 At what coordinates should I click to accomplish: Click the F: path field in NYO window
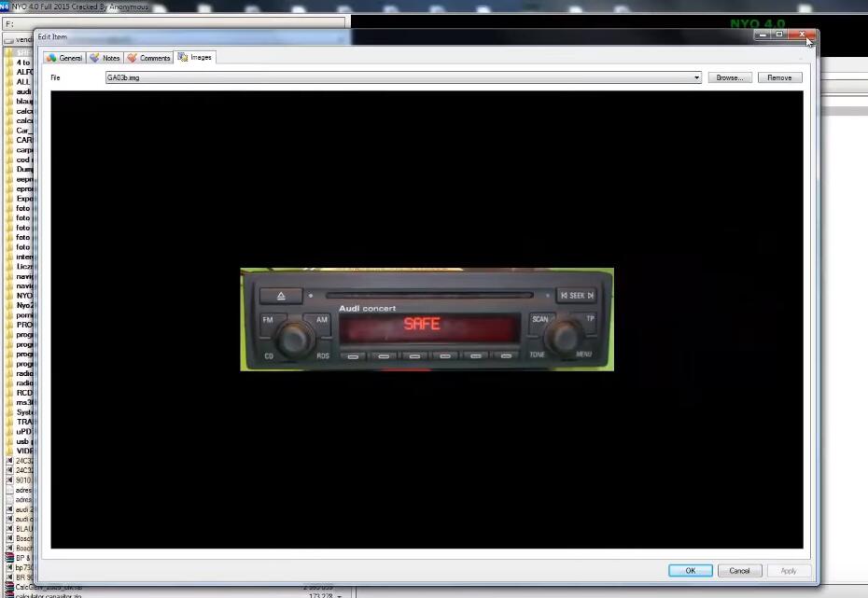[175, 23]
